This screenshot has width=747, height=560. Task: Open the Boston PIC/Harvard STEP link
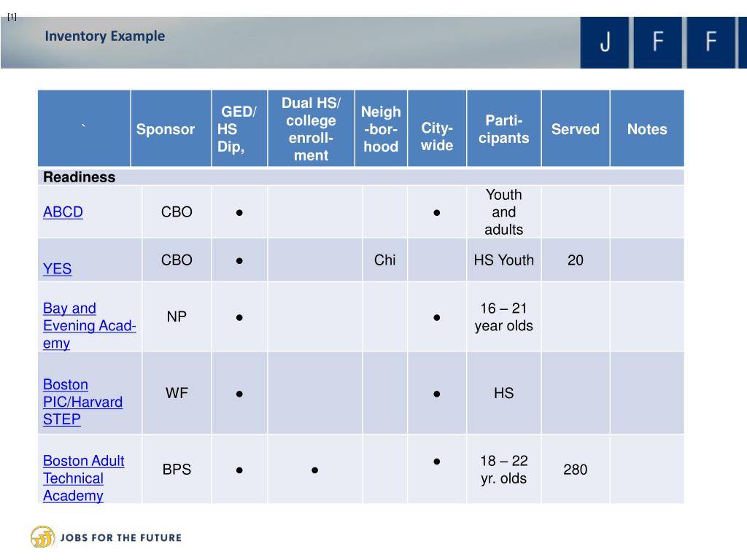pos(83,402)
